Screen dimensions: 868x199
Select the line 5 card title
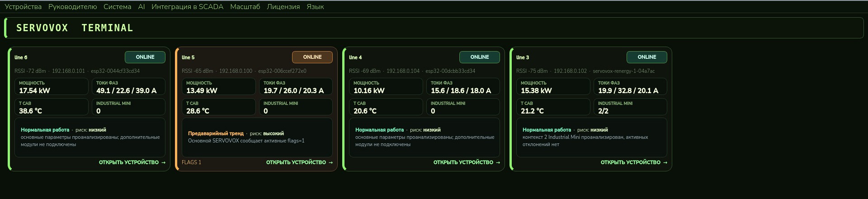click(x=188, y=57)
